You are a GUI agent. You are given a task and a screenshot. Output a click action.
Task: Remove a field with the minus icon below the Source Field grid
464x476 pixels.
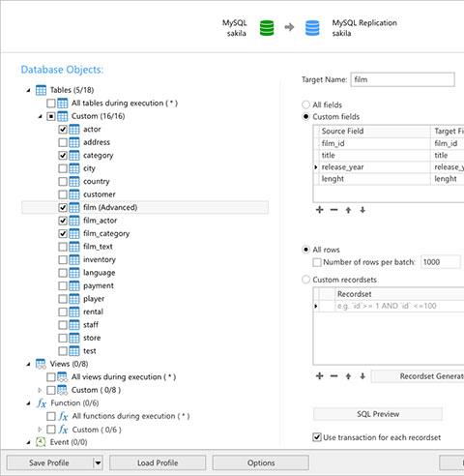(333, 210)
